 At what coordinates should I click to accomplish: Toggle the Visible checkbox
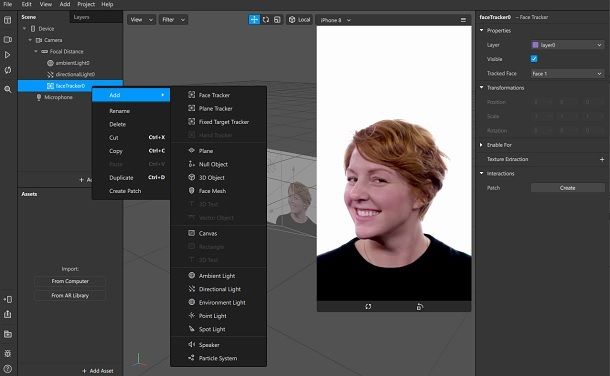click(534, 59)
